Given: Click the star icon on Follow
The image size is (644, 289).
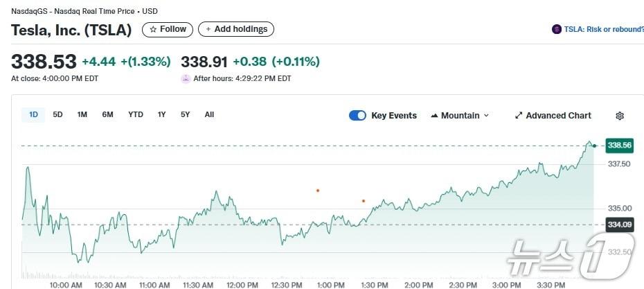Looking at the screenshot, I should tap(153, 29).
